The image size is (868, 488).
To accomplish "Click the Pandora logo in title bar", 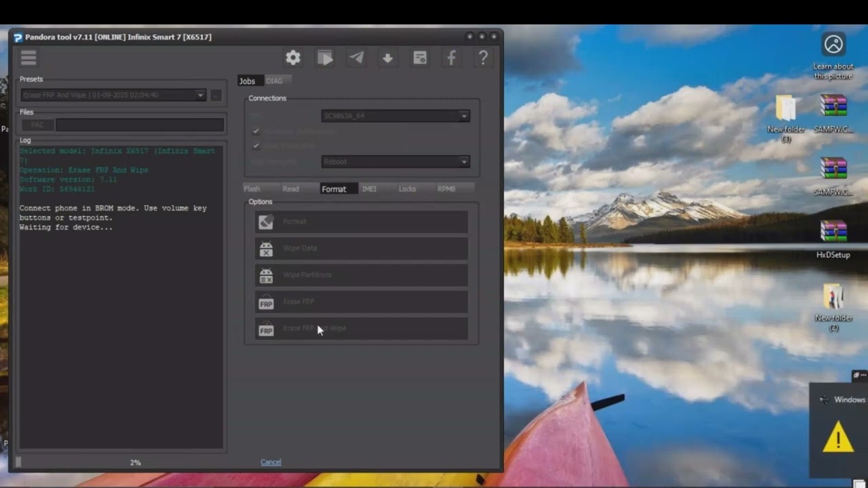I will (x=18, y=37).
